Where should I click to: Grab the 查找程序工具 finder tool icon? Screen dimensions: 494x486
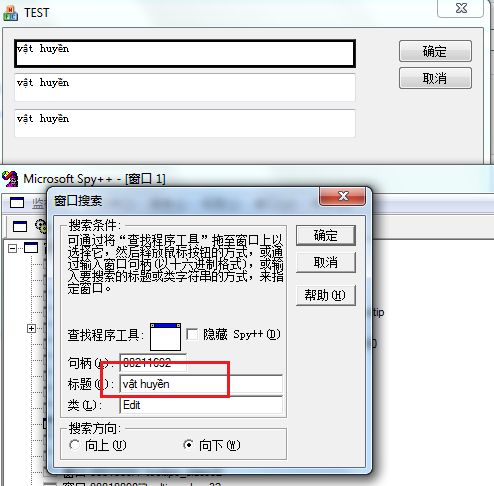pos(165,336)
